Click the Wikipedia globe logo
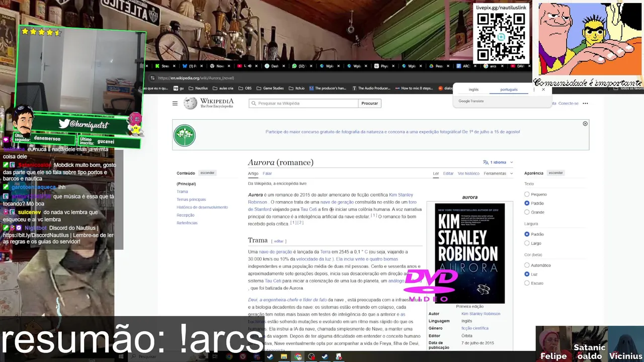The height and width of the screenshot is (362, 644). tap(190, 103)
